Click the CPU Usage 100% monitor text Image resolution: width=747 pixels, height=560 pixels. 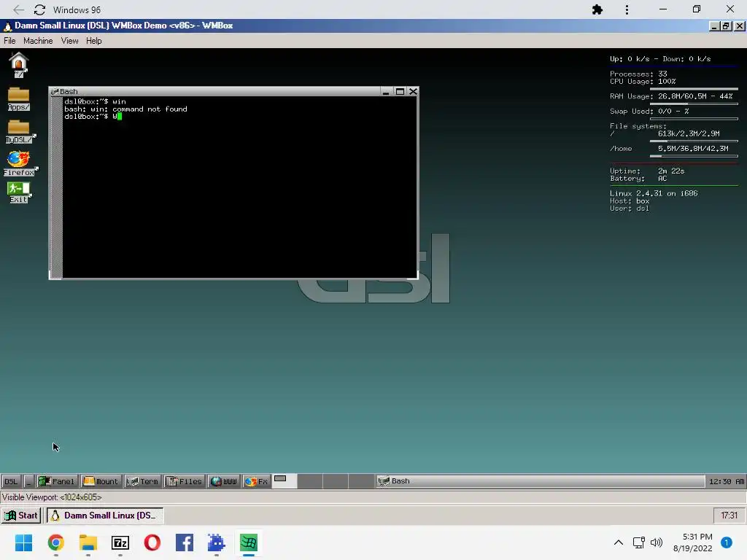643,82
